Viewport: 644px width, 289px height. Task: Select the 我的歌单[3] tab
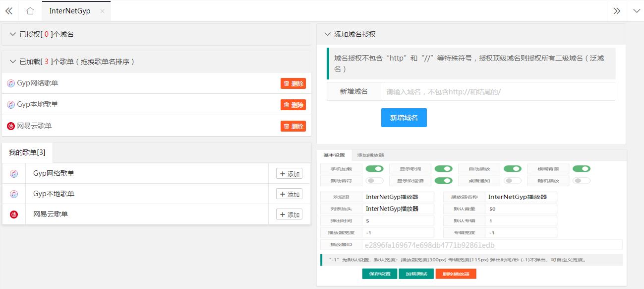27,152
